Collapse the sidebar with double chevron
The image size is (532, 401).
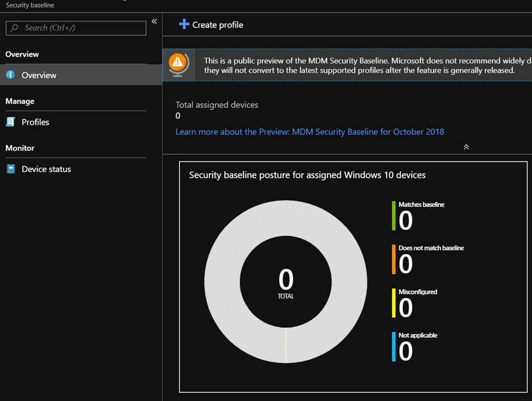coord(154,21)
